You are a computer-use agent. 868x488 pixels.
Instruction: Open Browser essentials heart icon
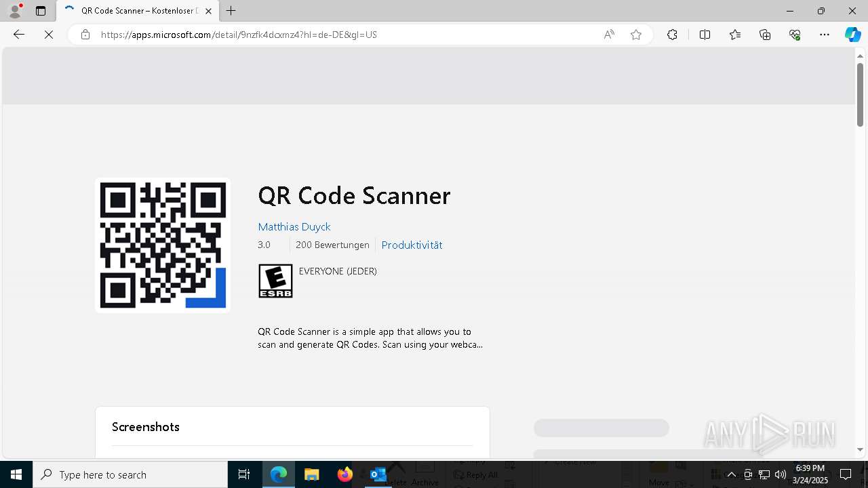click(x=795, y=35)
